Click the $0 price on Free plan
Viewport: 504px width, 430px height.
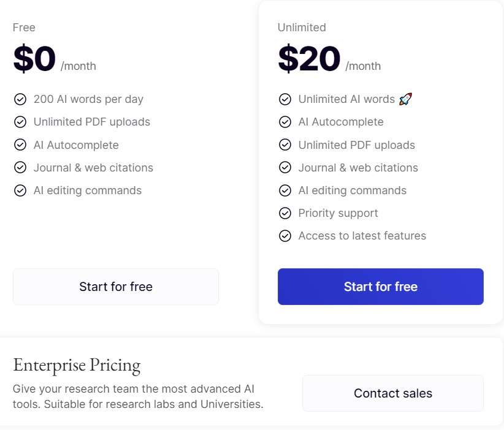click(x=34, y=59)
